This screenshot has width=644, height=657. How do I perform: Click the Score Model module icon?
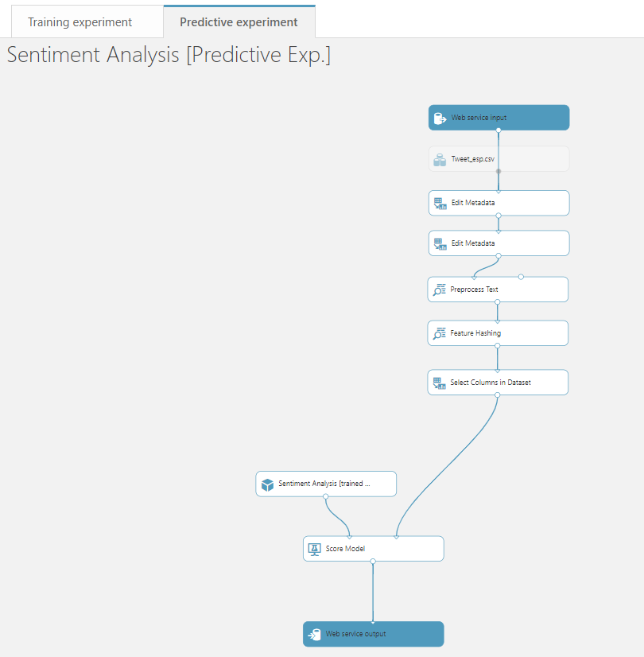(x=314, y=549)
